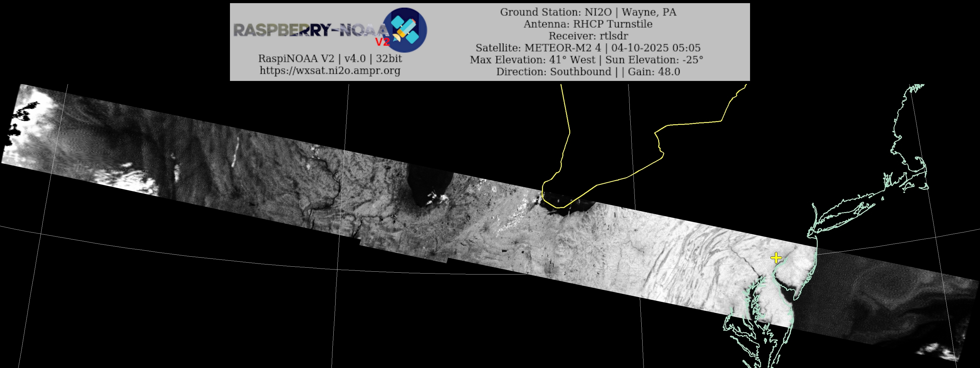980x368 pixels.
Task: Click the yellow crosshair ground station marker
Action: click(x=776, y=258)
